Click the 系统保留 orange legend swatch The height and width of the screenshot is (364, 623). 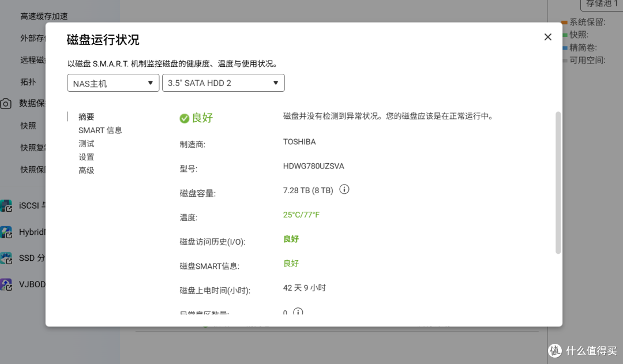(564, 22)
